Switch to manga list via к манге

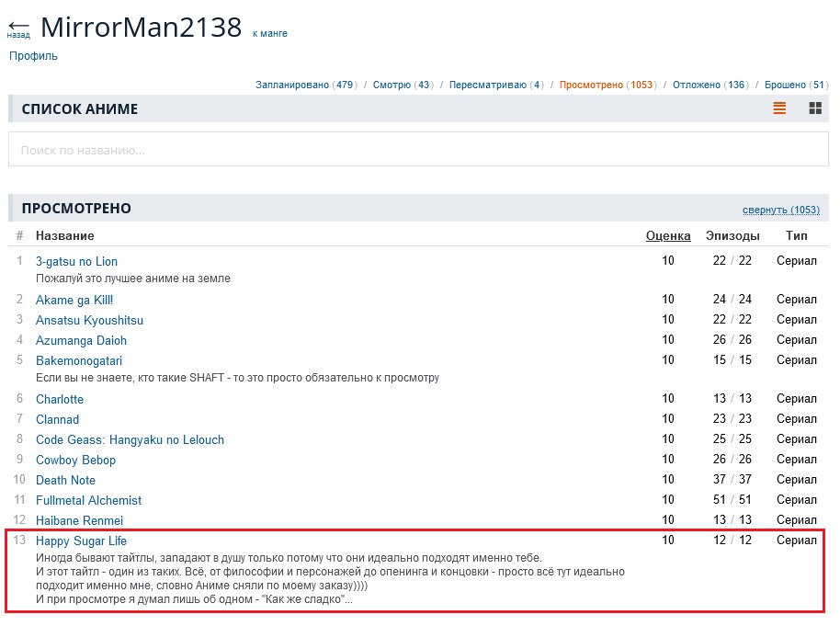click(270, 33)
